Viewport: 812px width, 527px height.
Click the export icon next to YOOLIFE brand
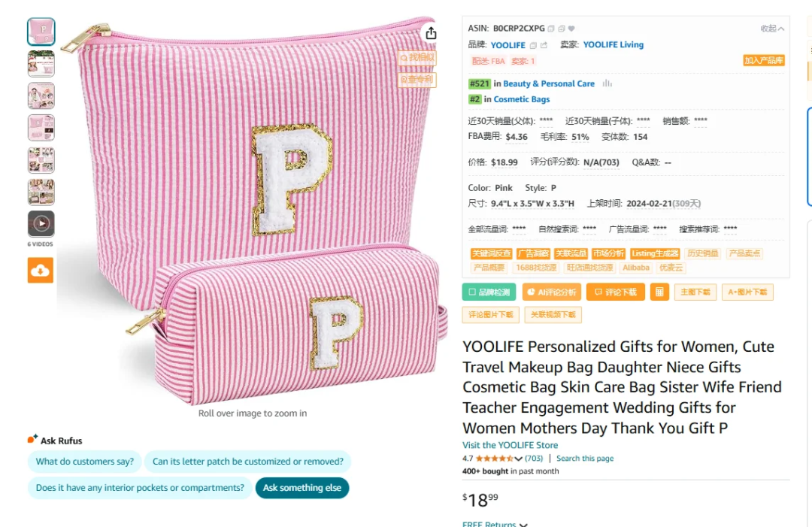coord(544,45)
